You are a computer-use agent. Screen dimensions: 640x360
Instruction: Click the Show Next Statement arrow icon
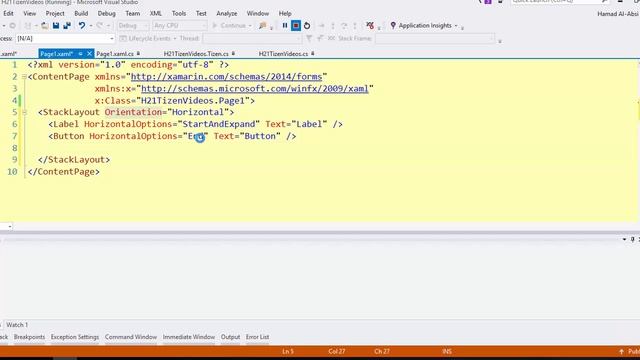click(x=322, y=26)
